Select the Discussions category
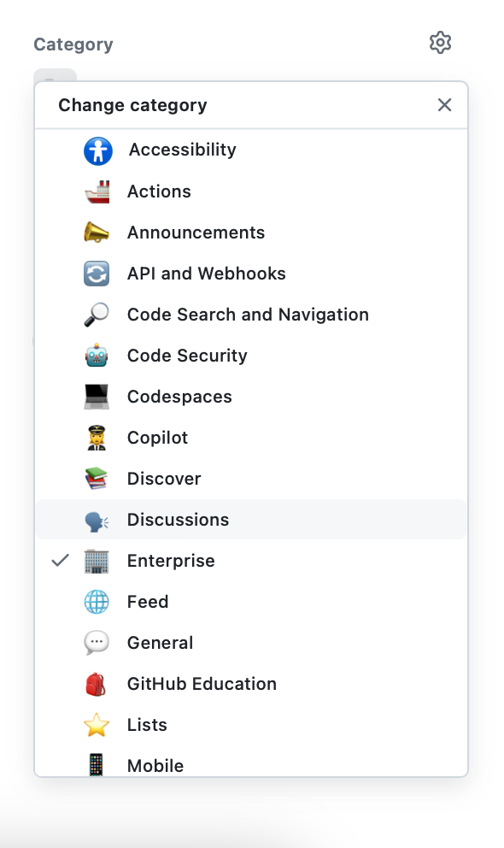This screenshot has width=504, height=848. tap(178, 519)
